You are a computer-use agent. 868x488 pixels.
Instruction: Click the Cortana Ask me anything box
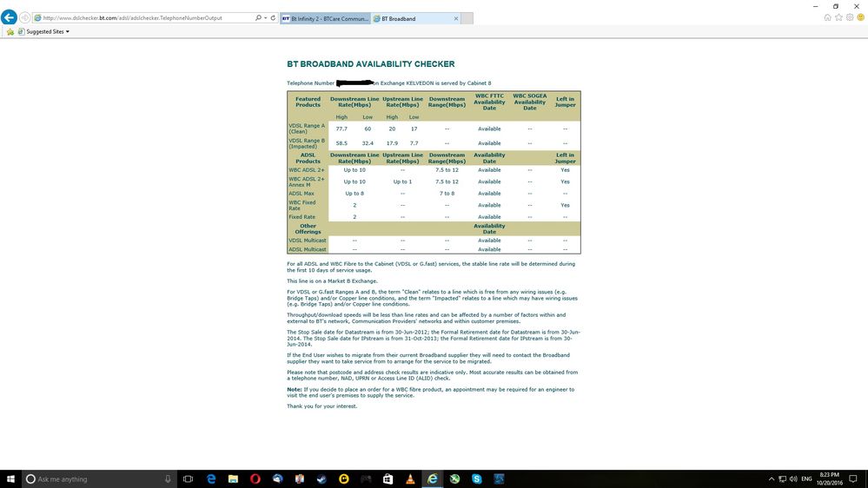(100, 479)
